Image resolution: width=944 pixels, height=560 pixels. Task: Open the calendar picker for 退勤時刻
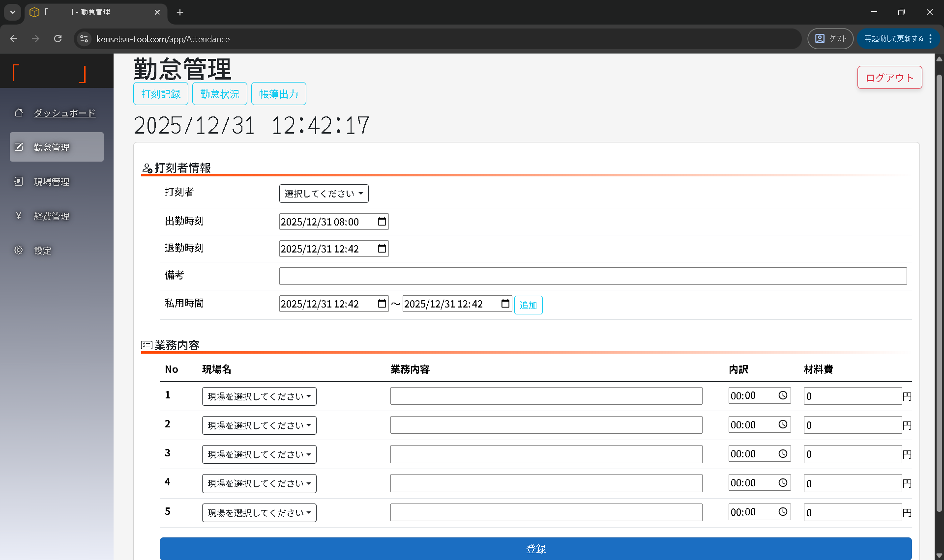(382, 249)
